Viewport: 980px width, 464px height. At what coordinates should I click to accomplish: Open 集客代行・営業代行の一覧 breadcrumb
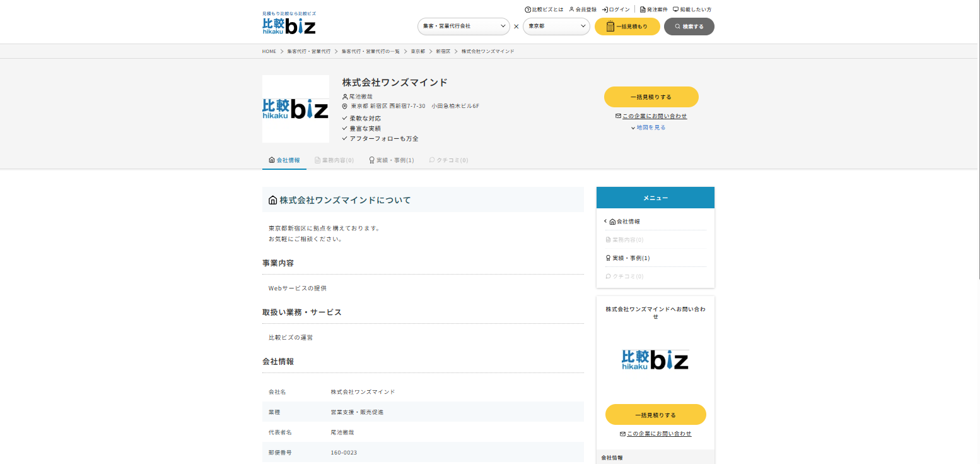tap(371, 51)
